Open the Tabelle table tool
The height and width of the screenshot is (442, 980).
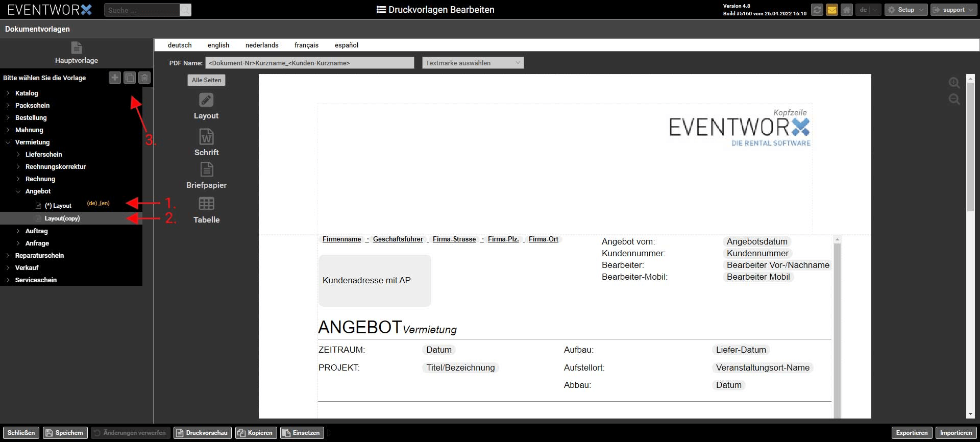(206, 204)
